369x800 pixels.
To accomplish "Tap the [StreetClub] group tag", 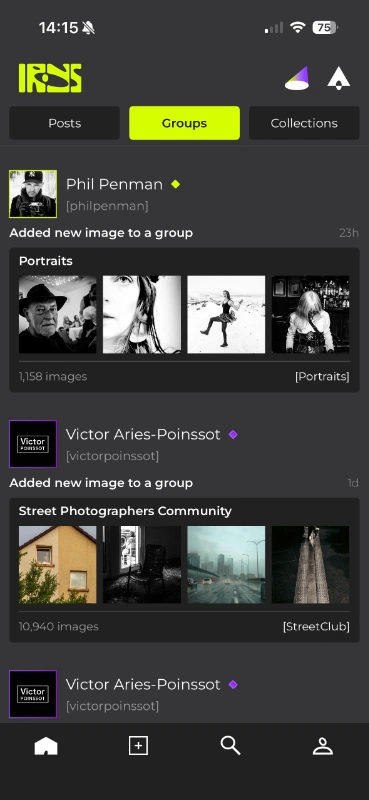I will 316,627.
